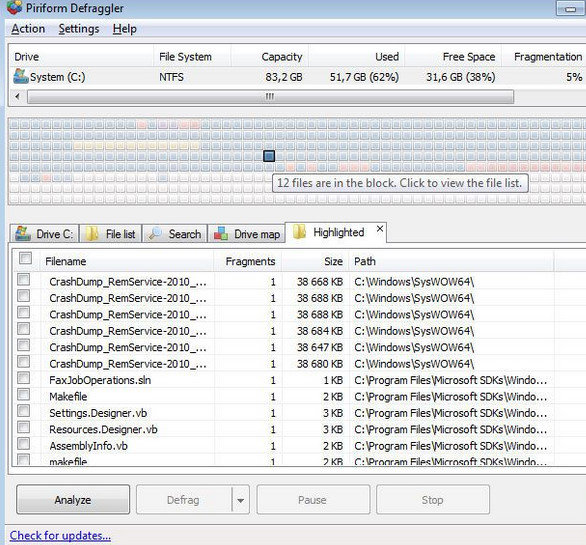This screenshot has height=545, width=586.
Task: Switch to the Search tab
Action: tap(175, 234)
